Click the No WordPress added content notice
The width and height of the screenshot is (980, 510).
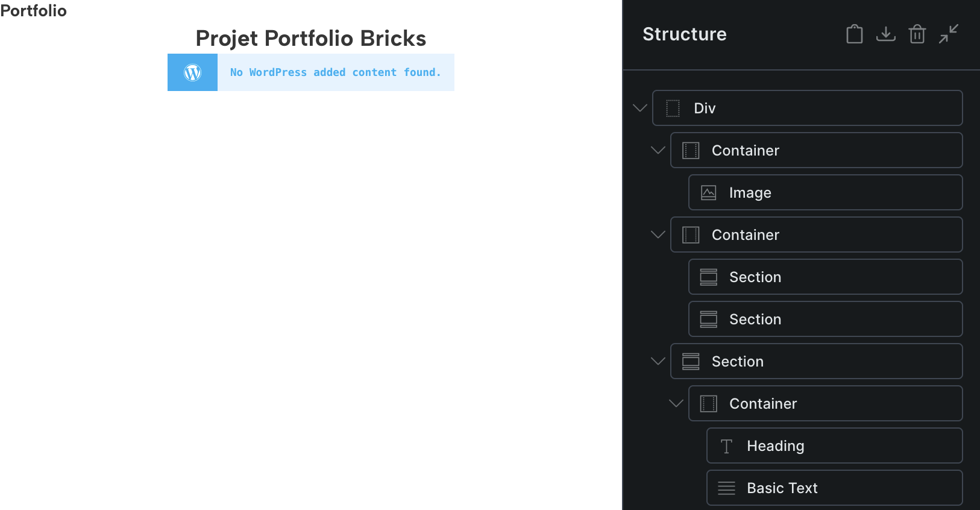pyautogui.click(x=335, y=72)
